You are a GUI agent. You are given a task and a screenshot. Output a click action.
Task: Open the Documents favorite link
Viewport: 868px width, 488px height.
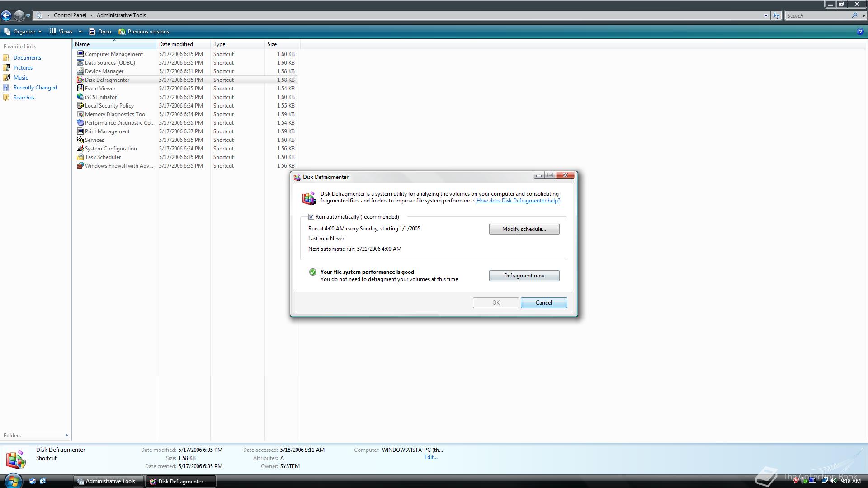coord(27,58)
